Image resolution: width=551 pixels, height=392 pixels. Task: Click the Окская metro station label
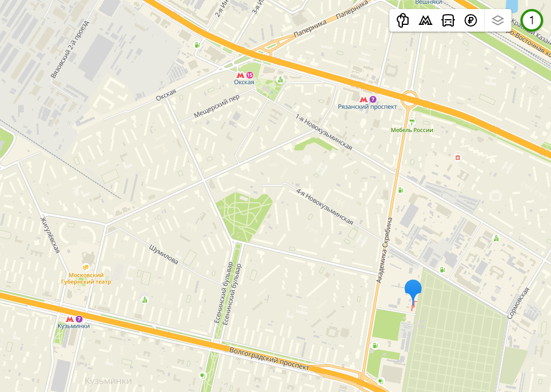point(244,82)
